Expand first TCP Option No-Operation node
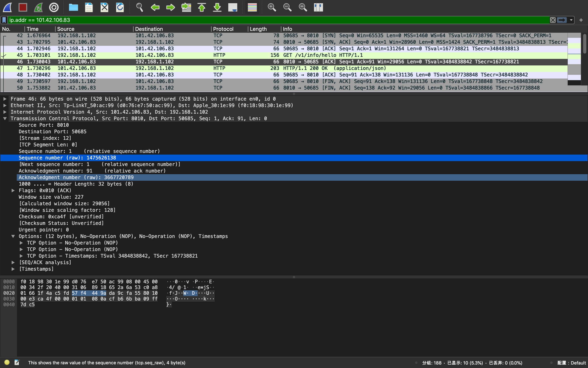The height and width of the screenshot is (368, 588). pyautogui.click(x=21, y=243)
